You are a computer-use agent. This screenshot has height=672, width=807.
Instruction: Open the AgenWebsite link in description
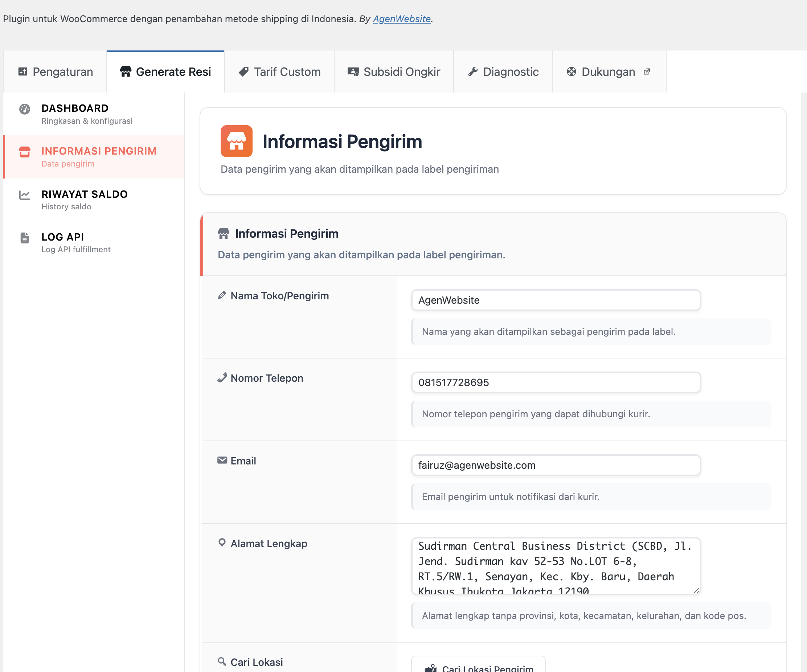402,19
